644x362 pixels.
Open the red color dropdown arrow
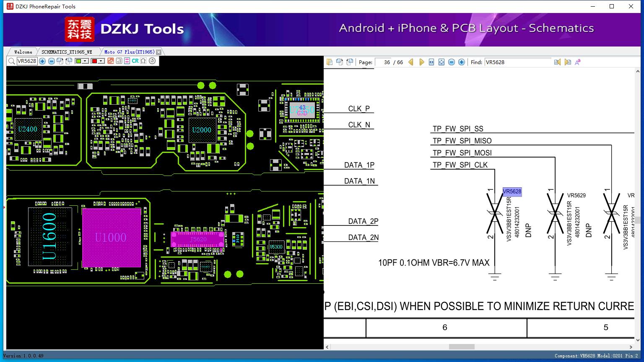101,61
